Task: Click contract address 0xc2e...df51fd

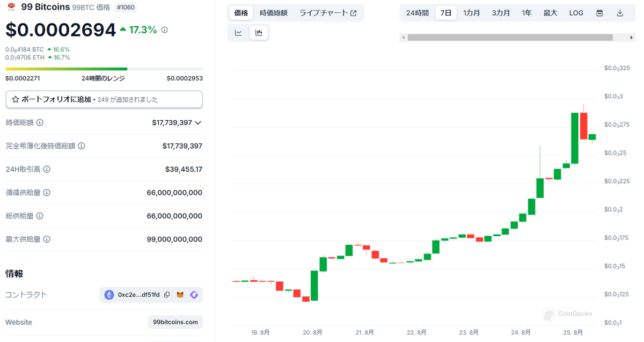Action: coord(139,295)
